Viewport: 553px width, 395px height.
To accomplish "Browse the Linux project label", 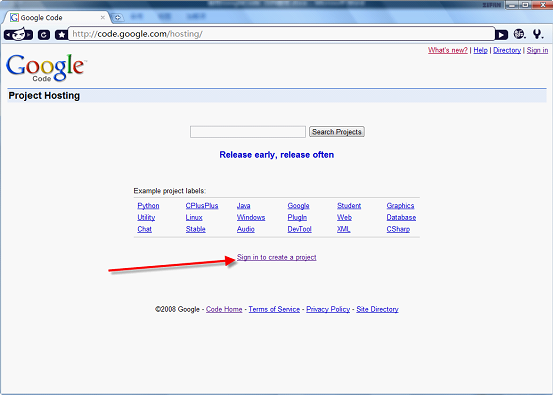I will point(194,217).
